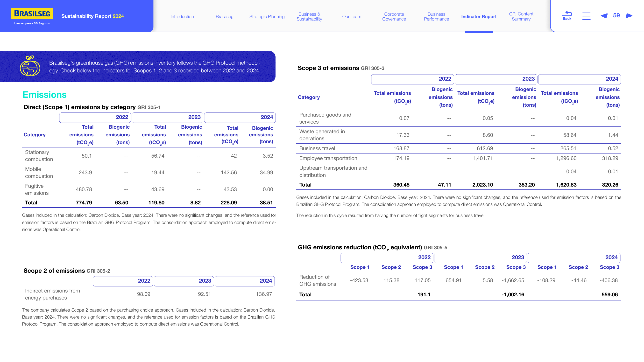Image resolution: width=644 pixels, height=362 pixels.
Task: Click the page number 59
Action: coord(616,15)
